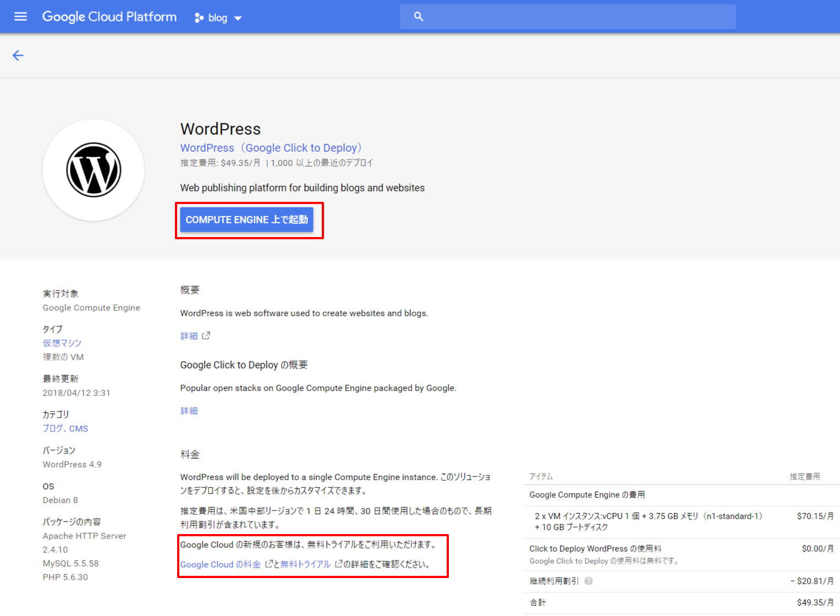Show help for 継続利用割引 question icon

(x=589, y=581)
